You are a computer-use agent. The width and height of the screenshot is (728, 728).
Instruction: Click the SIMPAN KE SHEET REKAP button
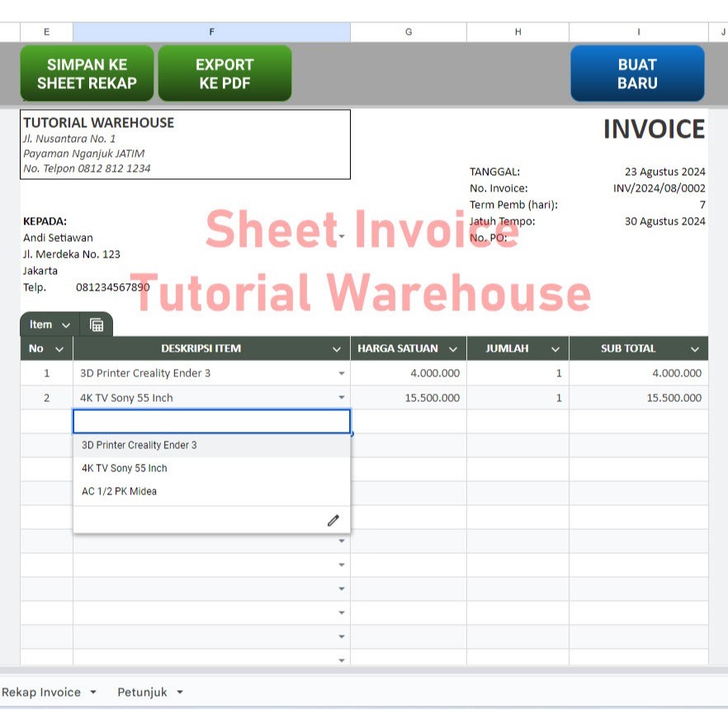[x=87, y=73]
